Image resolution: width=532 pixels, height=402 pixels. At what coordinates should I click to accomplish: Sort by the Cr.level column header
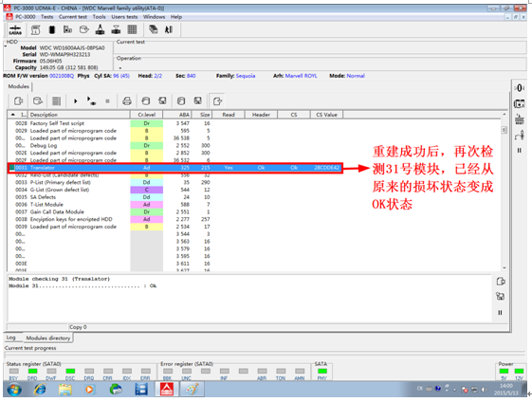[x=147, y=115]
